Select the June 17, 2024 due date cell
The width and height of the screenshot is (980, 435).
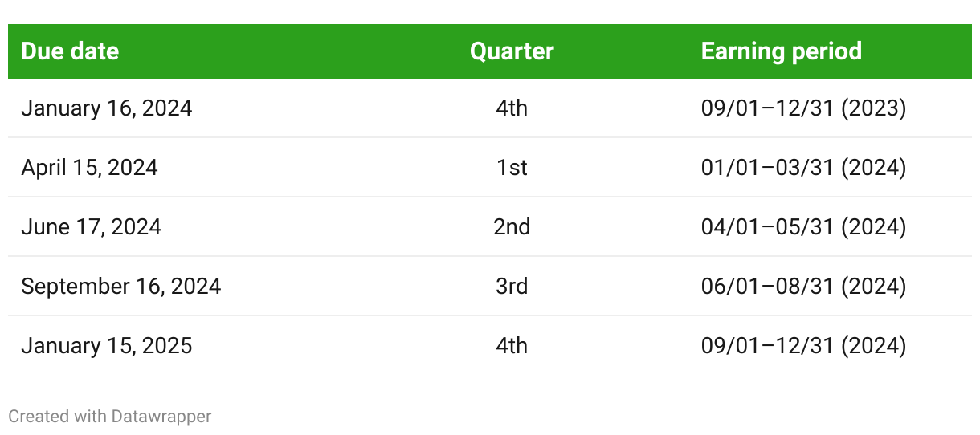point(91,226)
